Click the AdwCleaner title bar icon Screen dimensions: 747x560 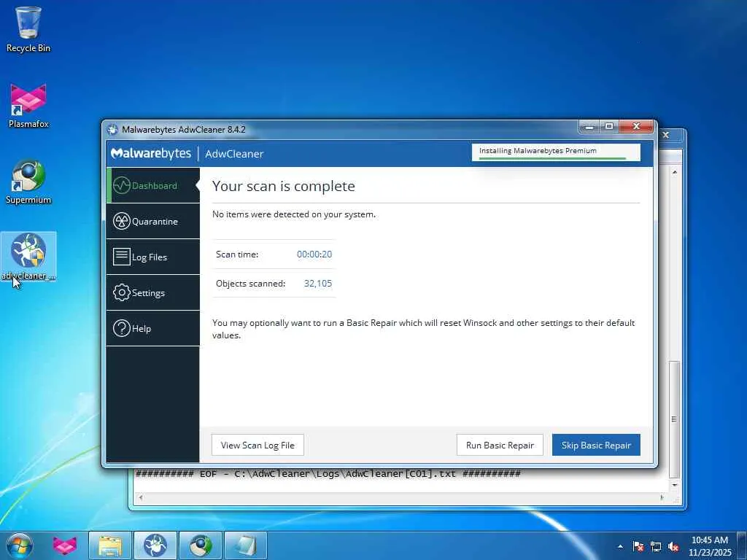coord(112,130)
